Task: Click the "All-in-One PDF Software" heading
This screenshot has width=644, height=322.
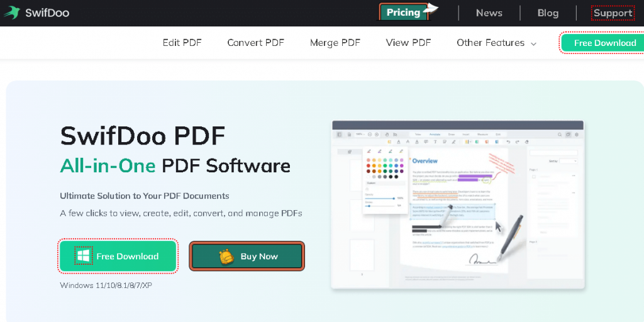Action: coord(175,166)
